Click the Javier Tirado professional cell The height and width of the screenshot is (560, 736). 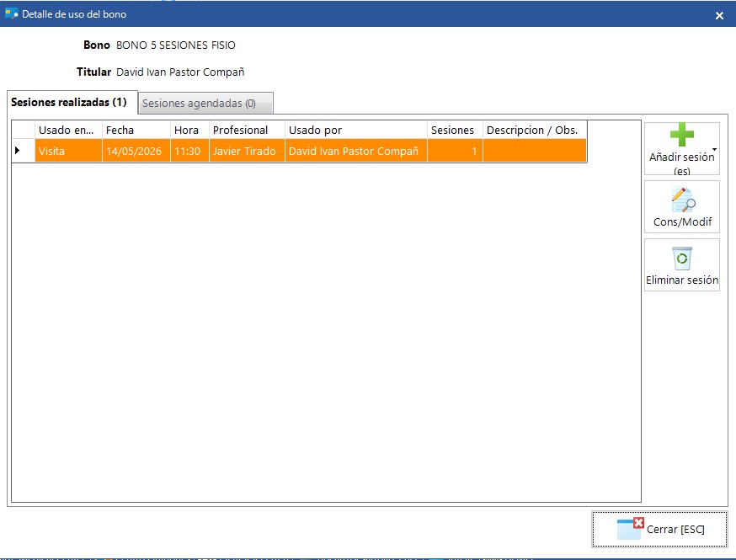pyautogui.click(x=247, y=151)
